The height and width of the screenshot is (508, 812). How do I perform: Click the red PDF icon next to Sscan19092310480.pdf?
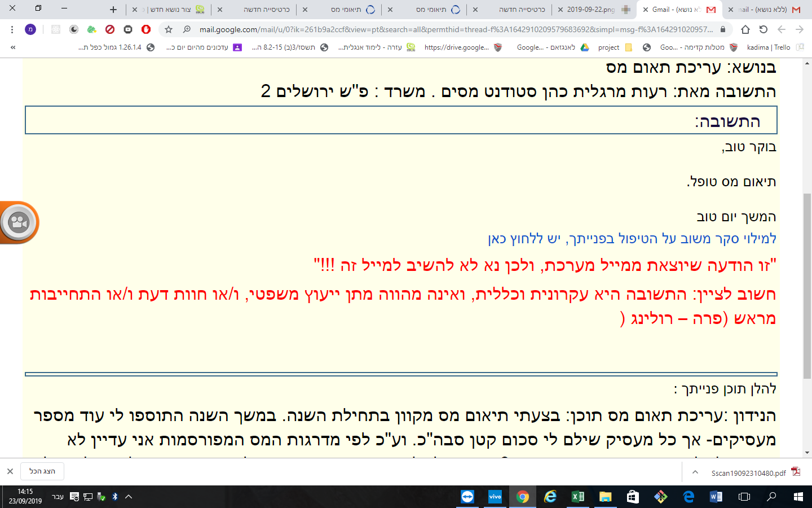[x=796, y=473]
